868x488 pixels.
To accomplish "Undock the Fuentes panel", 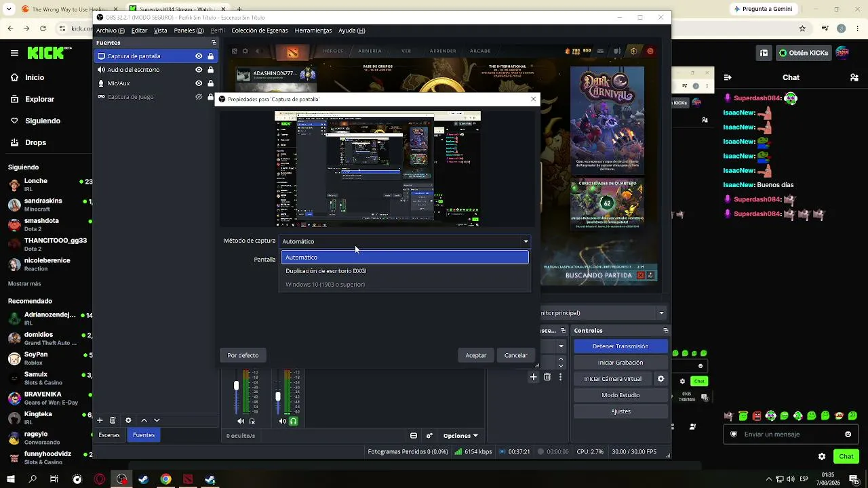I will pos(214,43).
